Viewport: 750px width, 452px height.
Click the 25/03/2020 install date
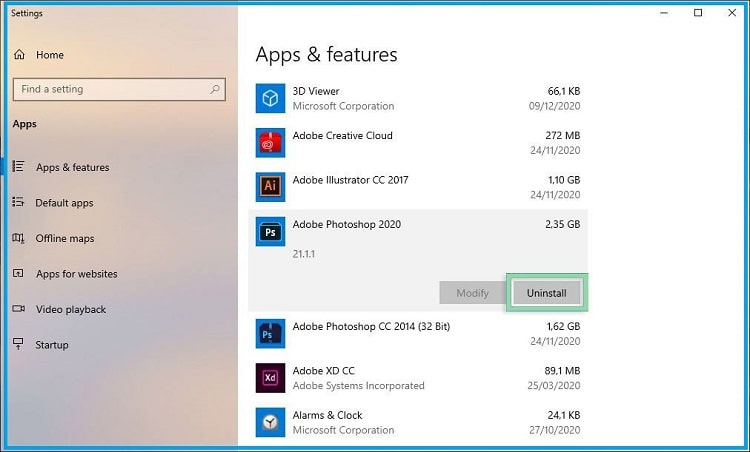[x=554, y=386]
